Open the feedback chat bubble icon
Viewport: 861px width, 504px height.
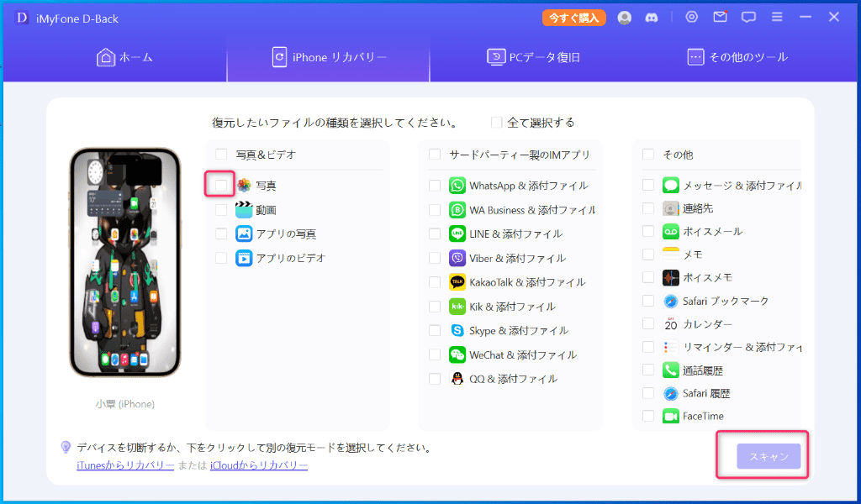[x=748, y=17]
